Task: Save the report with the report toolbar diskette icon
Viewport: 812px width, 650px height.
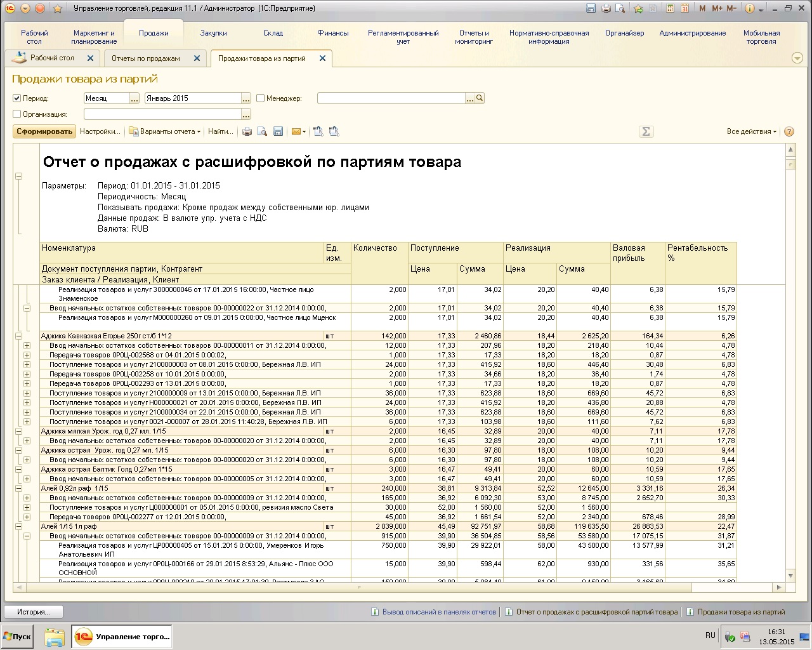Action: [278, 131]
